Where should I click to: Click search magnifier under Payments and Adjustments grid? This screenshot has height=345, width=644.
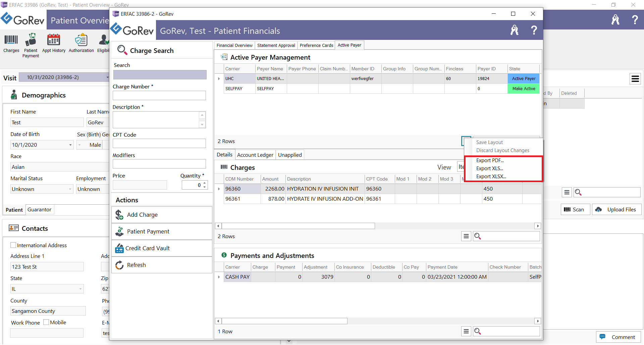click(477, 331)
